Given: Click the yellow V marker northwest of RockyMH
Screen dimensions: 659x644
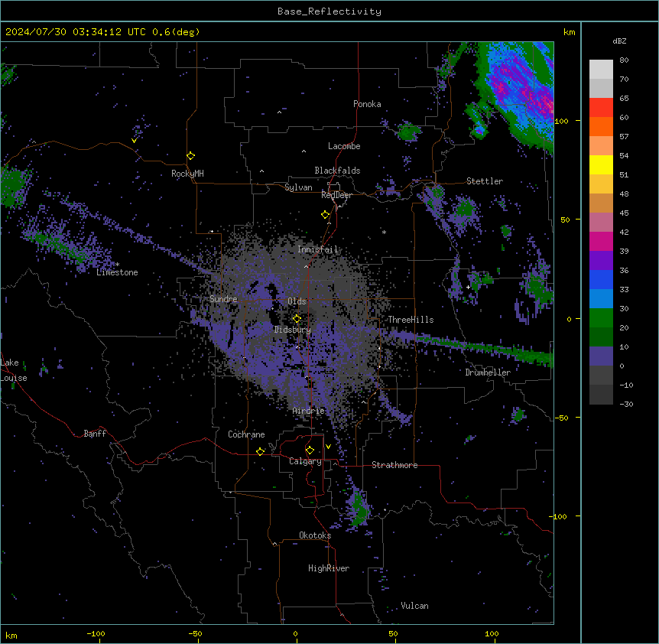Looking at the screenshot, I should coord(134,141).
